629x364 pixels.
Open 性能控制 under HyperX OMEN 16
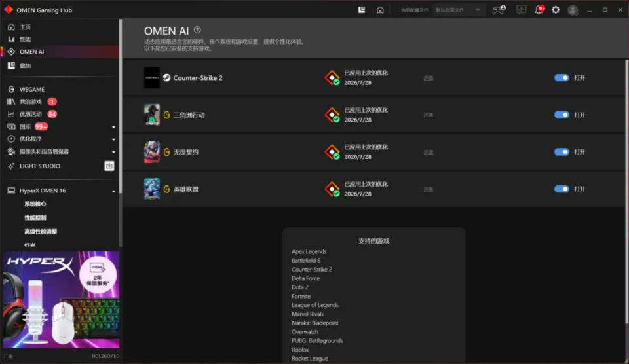tap(35, 217)
